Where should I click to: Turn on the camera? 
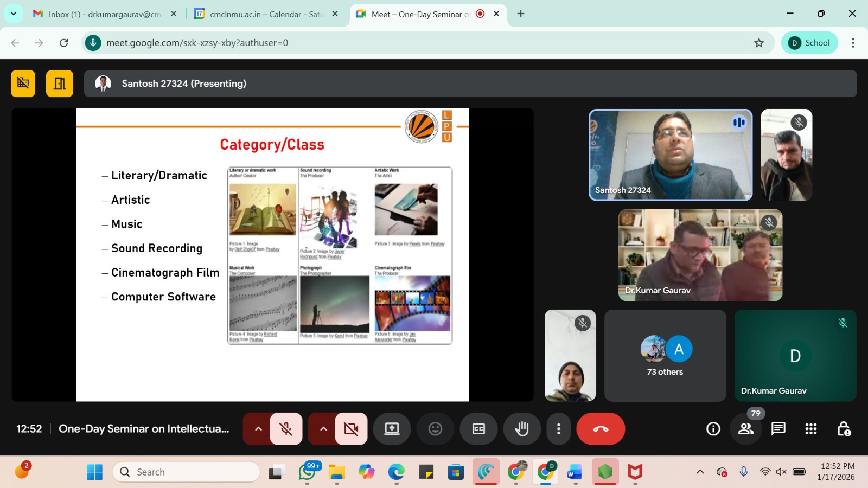pyautogui.click(x=351, y=429)
